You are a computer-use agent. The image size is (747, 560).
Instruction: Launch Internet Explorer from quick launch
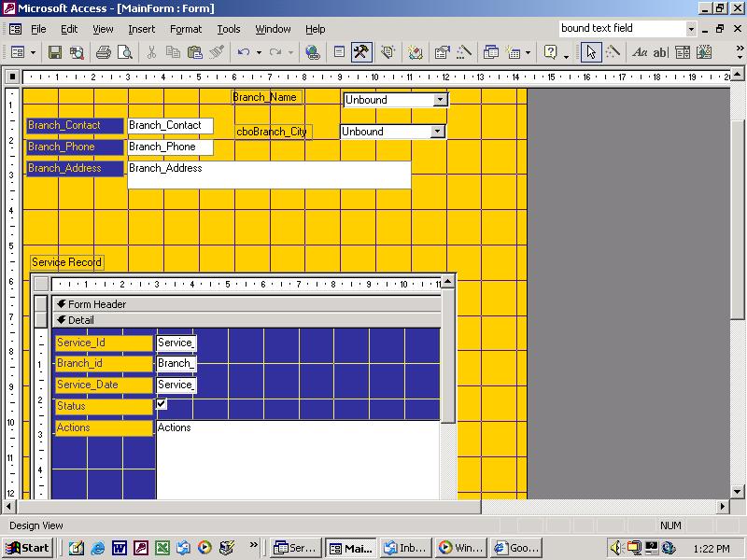pos(98,548)
